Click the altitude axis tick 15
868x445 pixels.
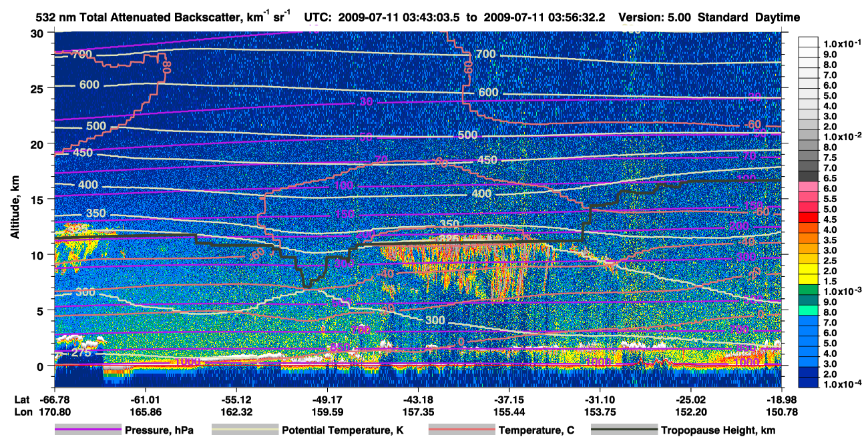[39, 199]
